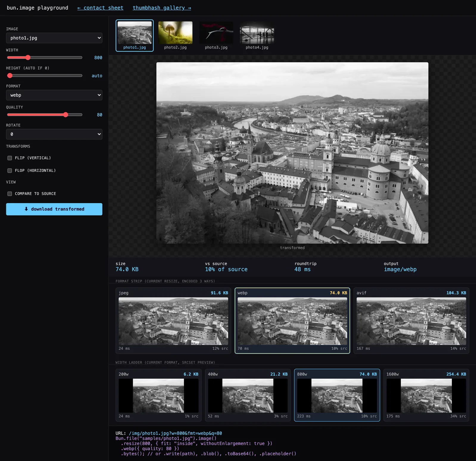Click the QUALITY slider handle
Screen dimensions: 476x461
(x=65, y=115)
